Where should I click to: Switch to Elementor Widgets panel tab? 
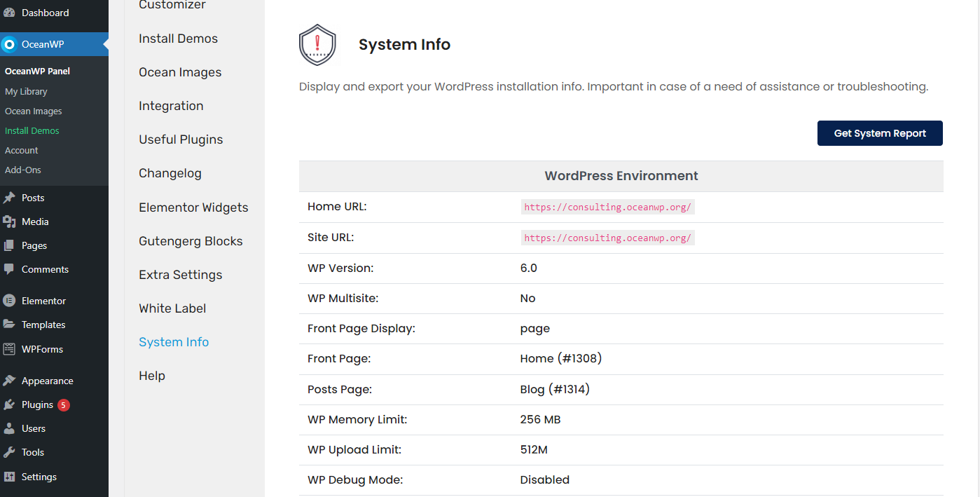coord(193,207)
